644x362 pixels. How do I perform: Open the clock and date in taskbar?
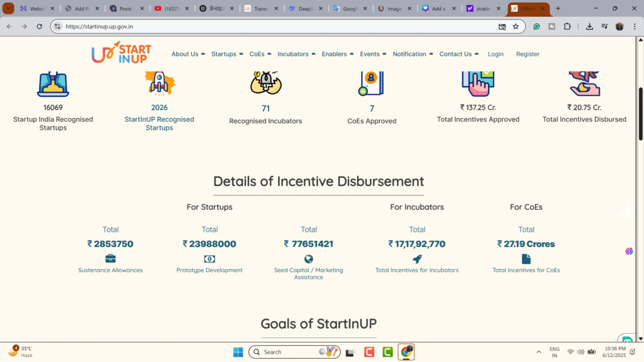pyautogui.click(x=614, y=352)
